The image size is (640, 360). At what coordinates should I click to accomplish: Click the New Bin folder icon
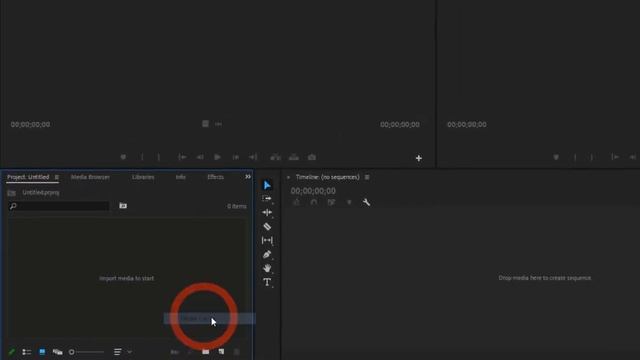point(206,352)
